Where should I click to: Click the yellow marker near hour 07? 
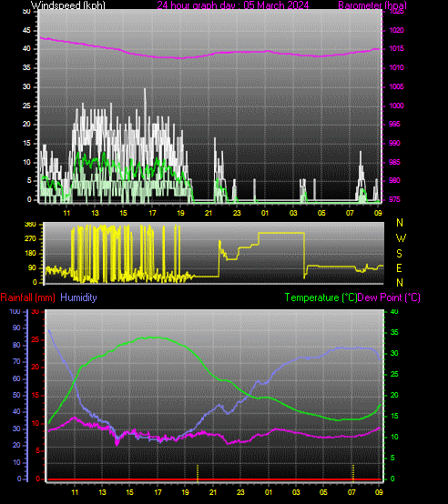353,473
